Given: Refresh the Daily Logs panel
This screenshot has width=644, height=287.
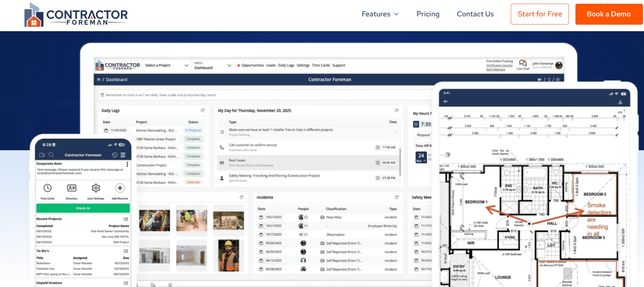Looking at the screenshot, I should (203, 111).
